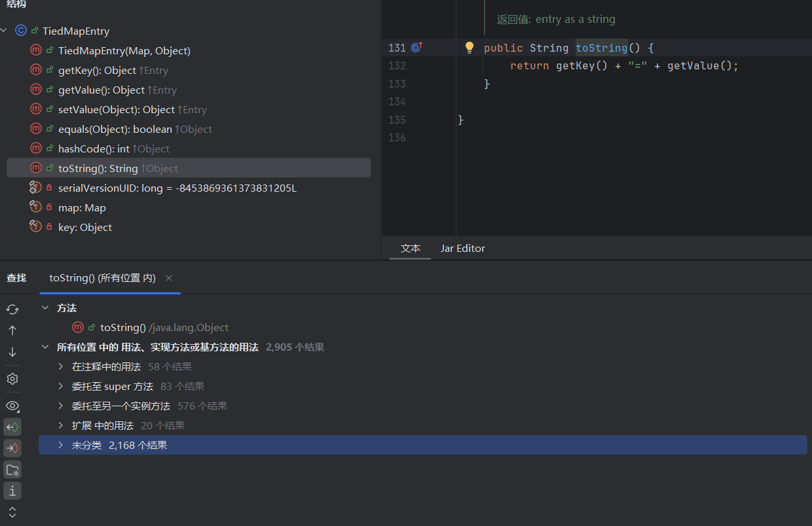
Task: Click the expand/collapse all arrows icon
Action: (x=12, y=512)
